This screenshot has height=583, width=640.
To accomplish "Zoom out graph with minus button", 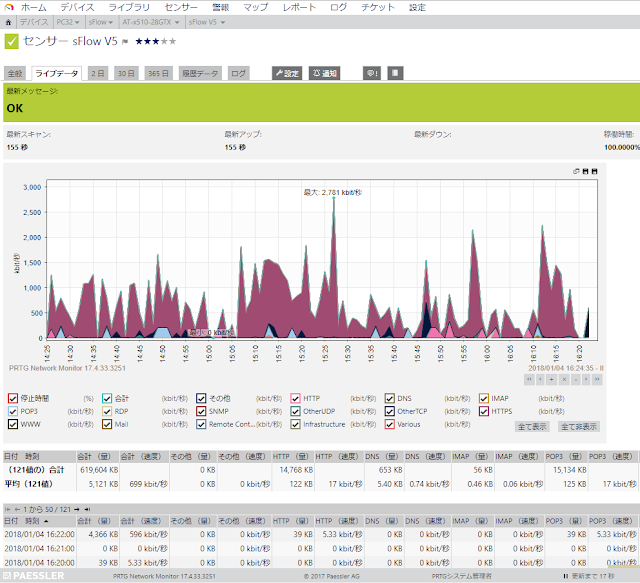I will (x=576, y=380).
